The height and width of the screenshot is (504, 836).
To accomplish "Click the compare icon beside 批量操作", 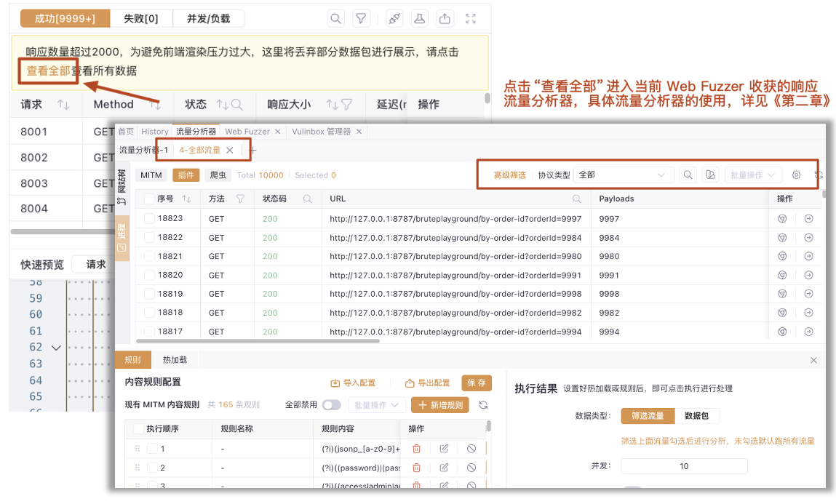I will pyautogui.click(x=710, y=175).
